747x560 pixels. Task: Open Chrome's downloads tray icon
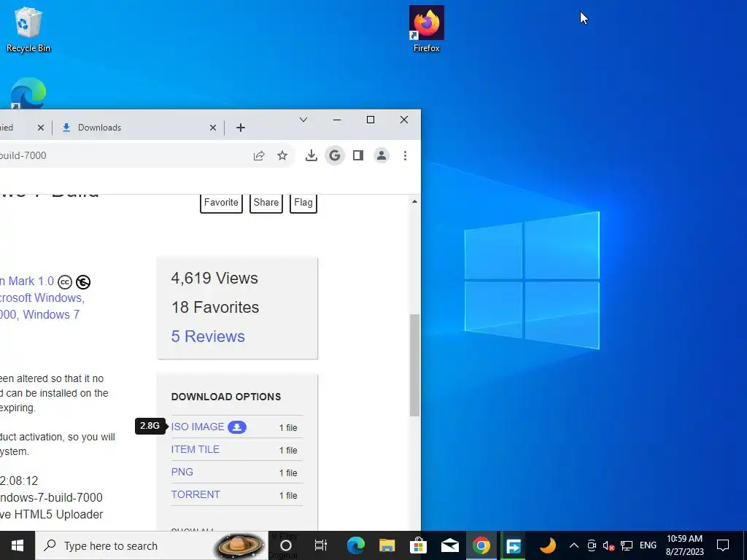pos(311,156)
